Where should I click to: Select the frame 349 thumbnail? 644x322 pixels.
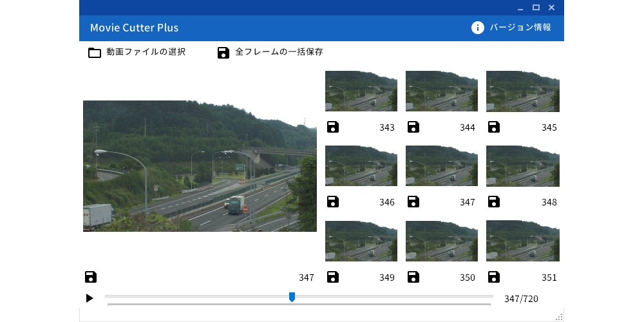point(361,241)
